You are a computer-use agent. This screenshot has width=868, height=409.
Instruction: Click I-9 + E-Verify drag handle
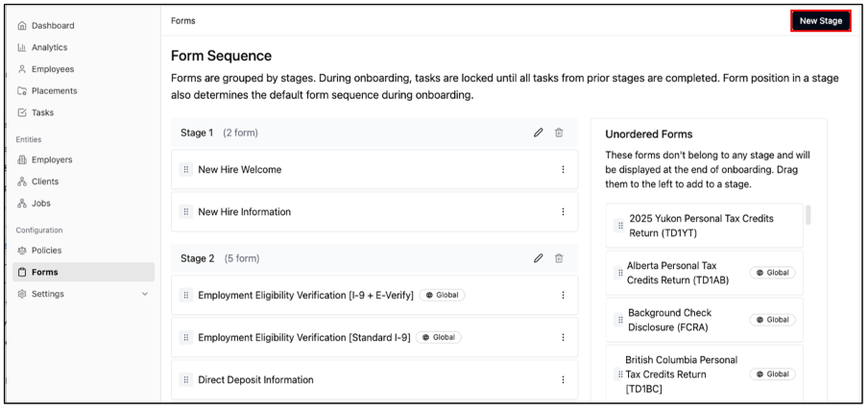186,295
